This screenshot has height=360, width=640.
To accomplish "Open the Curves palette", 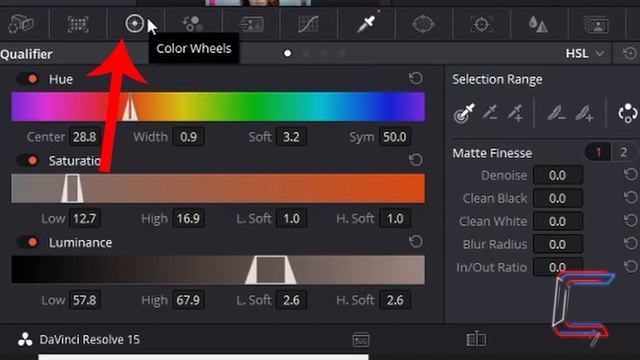I will point(308,24).
